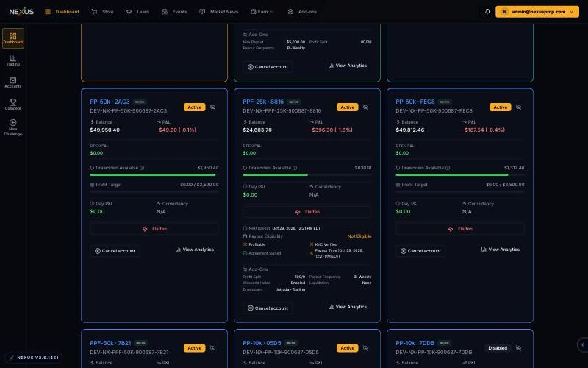This screenshot has height=368, width=588.
Task: View Analytics for PP-50k 2AC3
Action: click(195, 250)
